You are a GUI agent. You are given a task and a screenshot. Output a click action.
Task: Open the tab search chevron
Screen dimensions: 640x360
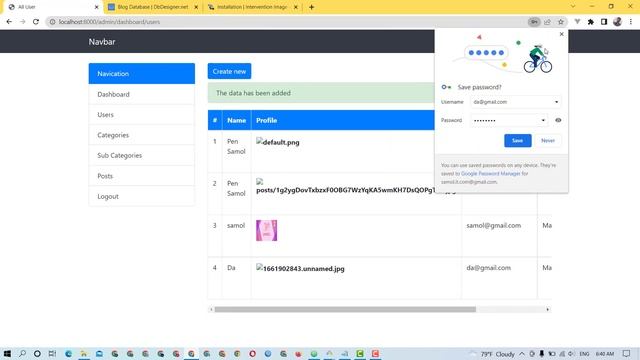[573, 7]
